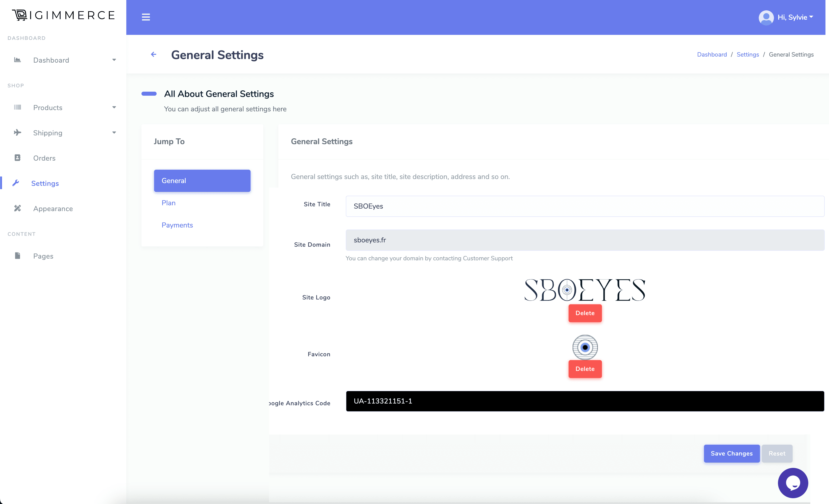Click the hamburger menu icon
Viewport: 829px width, 504px height.
coord(146,17)
